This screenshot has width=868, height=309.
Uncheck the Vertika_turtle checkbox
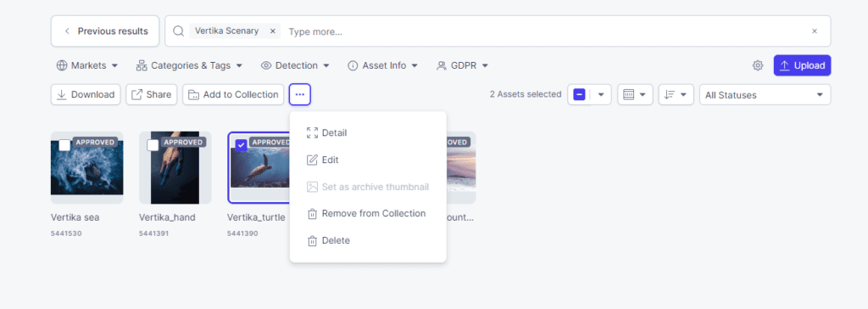[242, 145]
